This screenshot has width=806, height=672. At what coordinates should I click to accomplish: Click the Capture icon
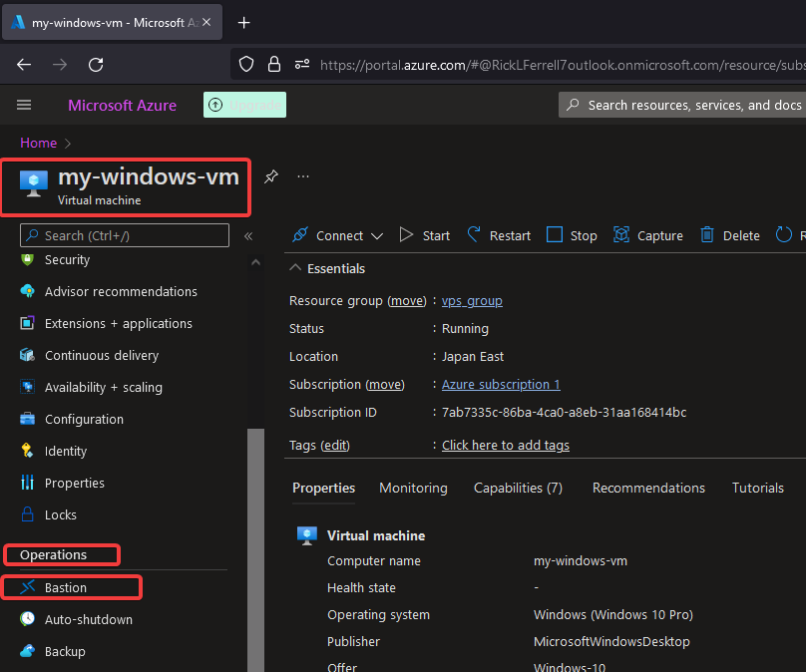[x=620, y=234]
